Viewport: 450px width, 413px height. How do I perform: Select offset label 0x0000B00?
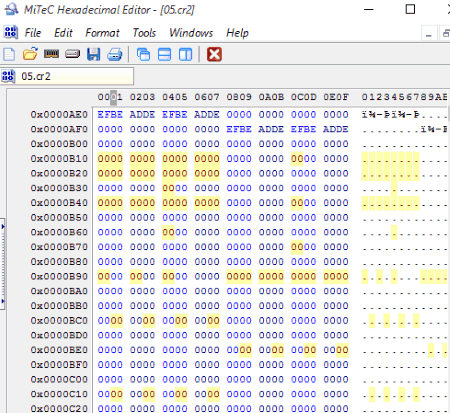(59, 144)
